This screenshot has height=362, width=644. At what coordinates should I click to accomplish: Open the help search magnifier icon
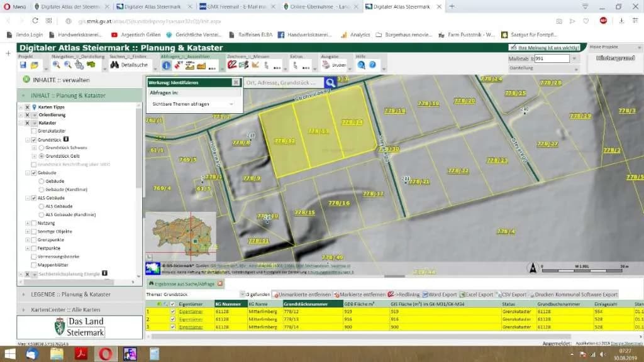[x=361, y=65]
